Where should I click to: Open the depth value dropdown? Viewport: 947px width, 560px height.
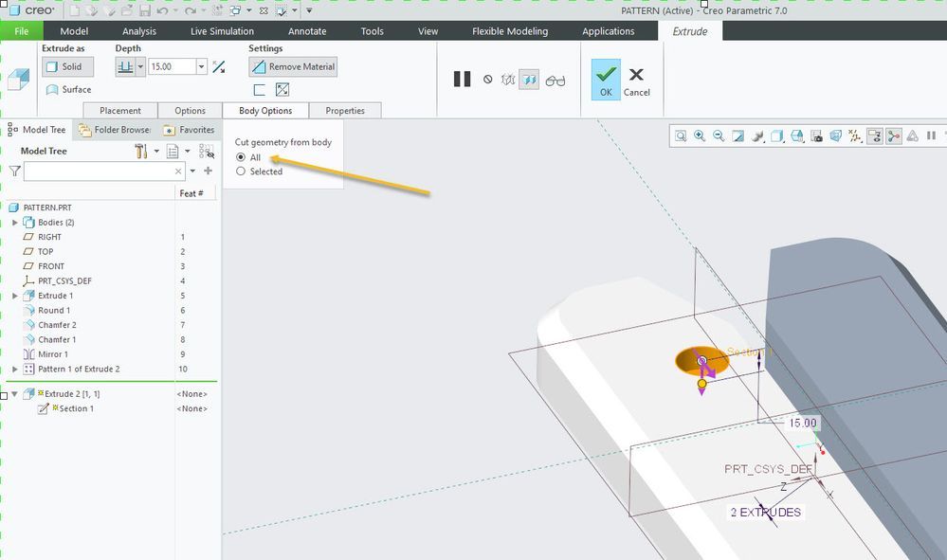pos(201,67)
